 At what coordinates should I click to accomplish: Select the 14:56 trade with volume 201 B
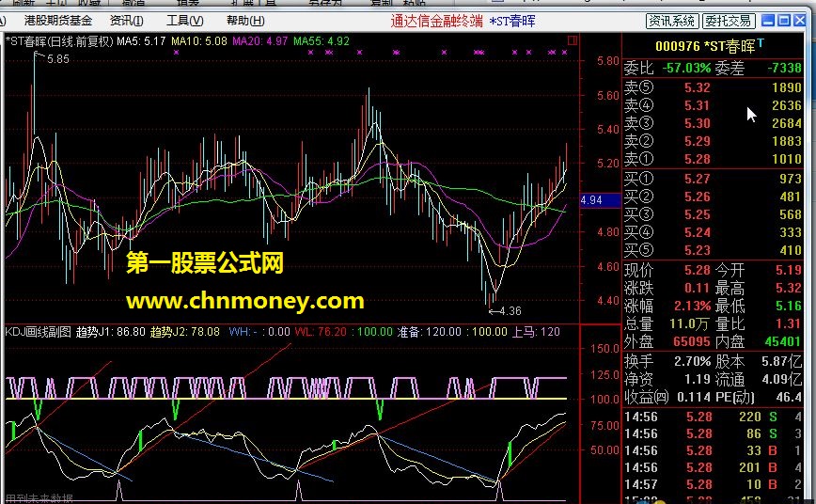(713, 467)
